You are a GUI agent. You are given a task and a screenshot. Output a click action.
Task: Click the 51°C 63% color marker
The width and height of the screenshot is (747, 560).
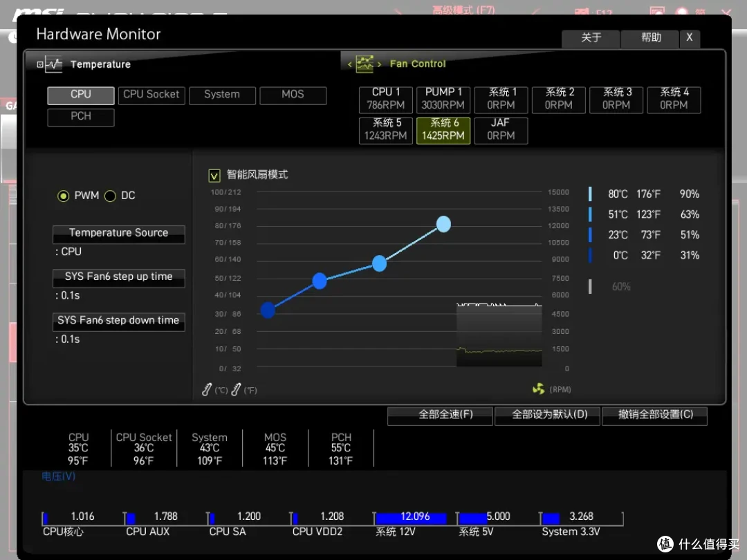click(590, 214)
